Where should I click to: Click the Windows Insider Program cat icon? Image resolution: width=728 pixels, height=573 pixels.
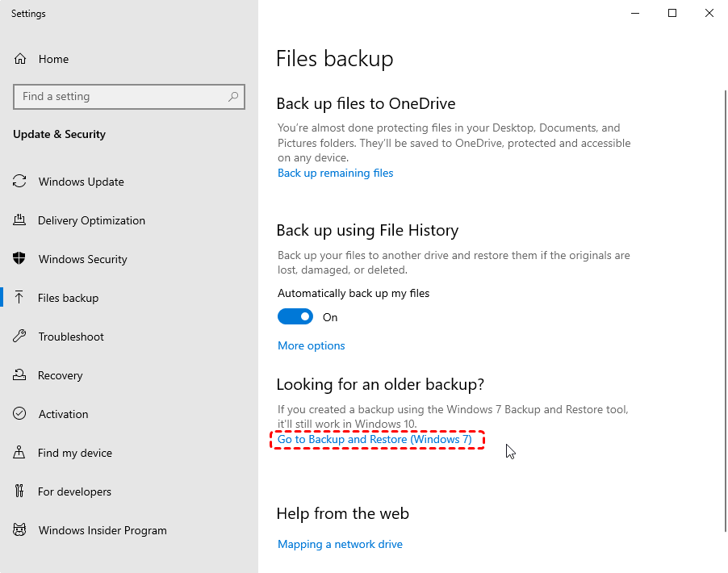[19, 529]
